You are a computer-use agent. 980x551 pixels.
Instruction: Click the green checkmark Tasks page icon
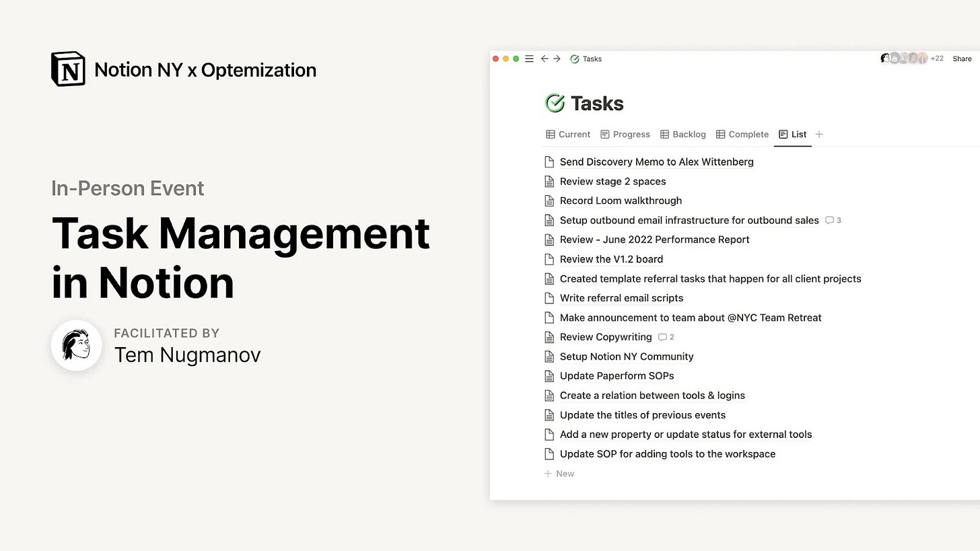555,103
